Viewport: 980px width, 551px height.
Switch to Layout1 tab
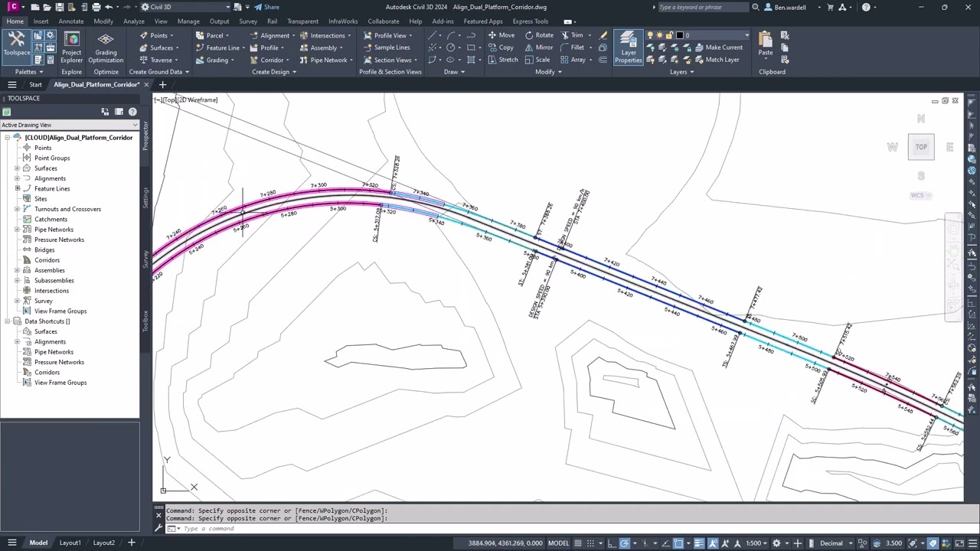click(x=70, y=543)
